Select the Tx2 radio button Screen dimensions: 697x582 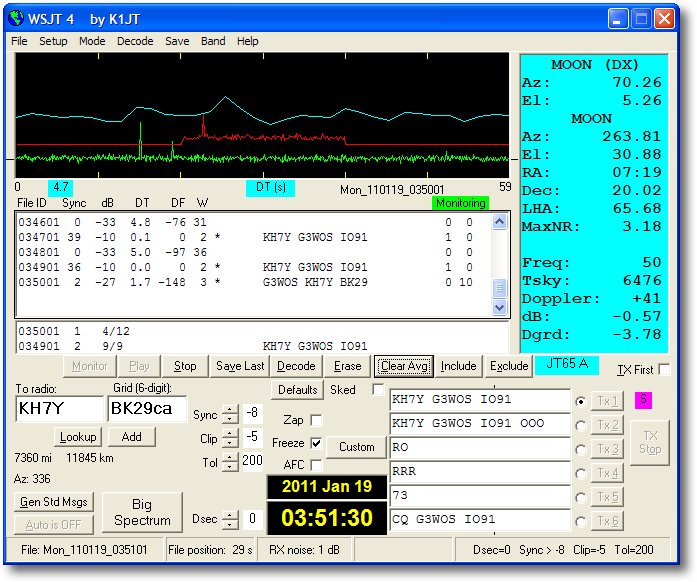[580, 425]
